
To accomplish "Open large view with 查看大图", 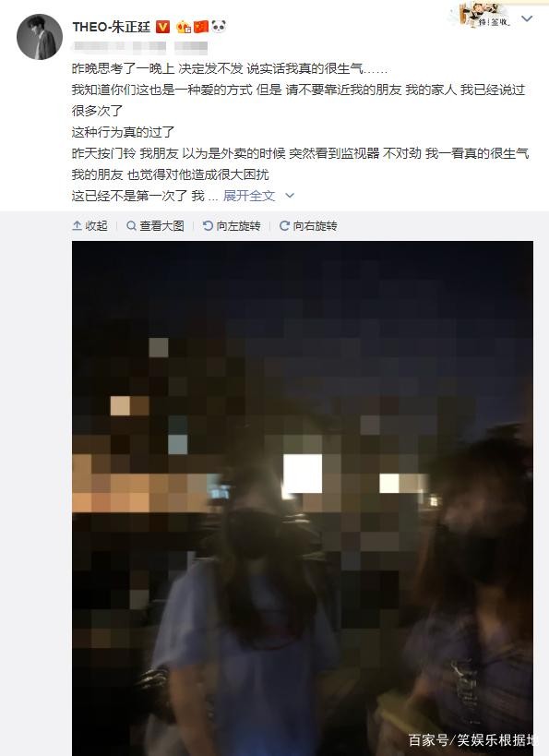I will point(155,225).
